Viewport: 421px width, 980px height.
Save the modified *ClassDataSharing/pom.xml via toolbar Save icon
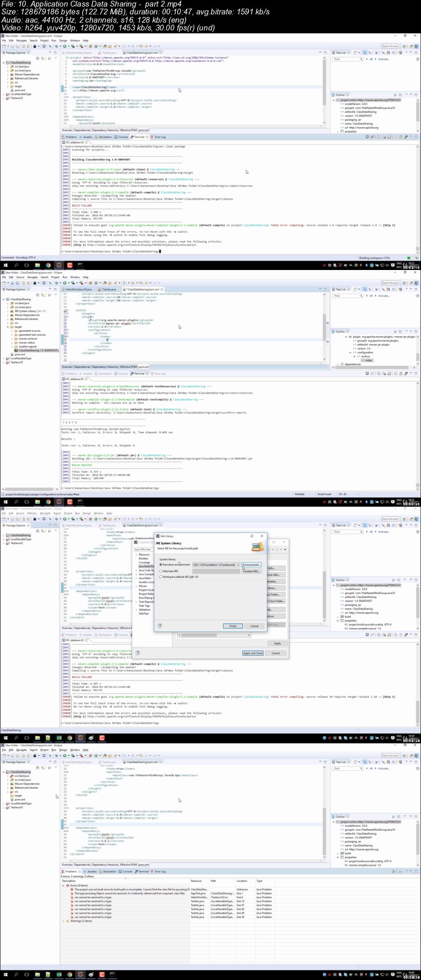tap(13, 283)
